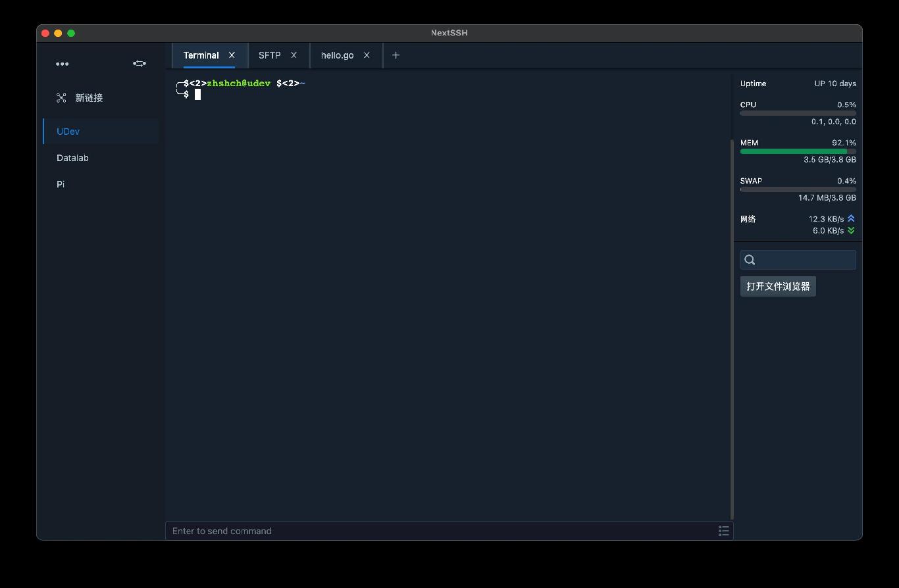Select the Pi connection

pos(60,184)
